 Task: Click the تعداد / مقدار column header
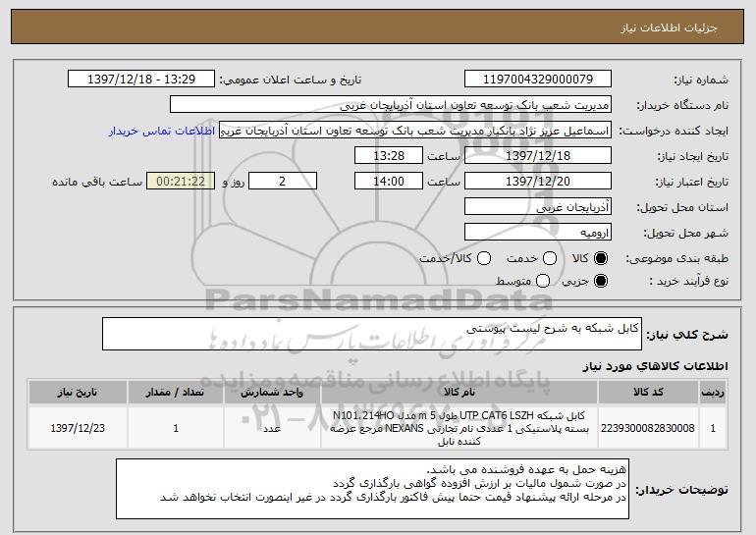pyautogui.click(x=176, y=393)
